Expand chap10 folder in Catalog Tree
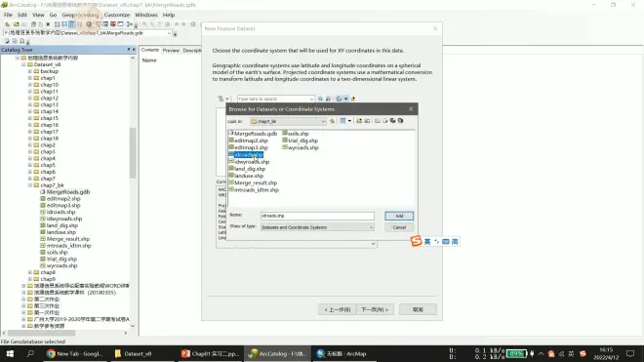Image resolution: width=644 pixels, height=362 pixels. click(x=30, y=85)
